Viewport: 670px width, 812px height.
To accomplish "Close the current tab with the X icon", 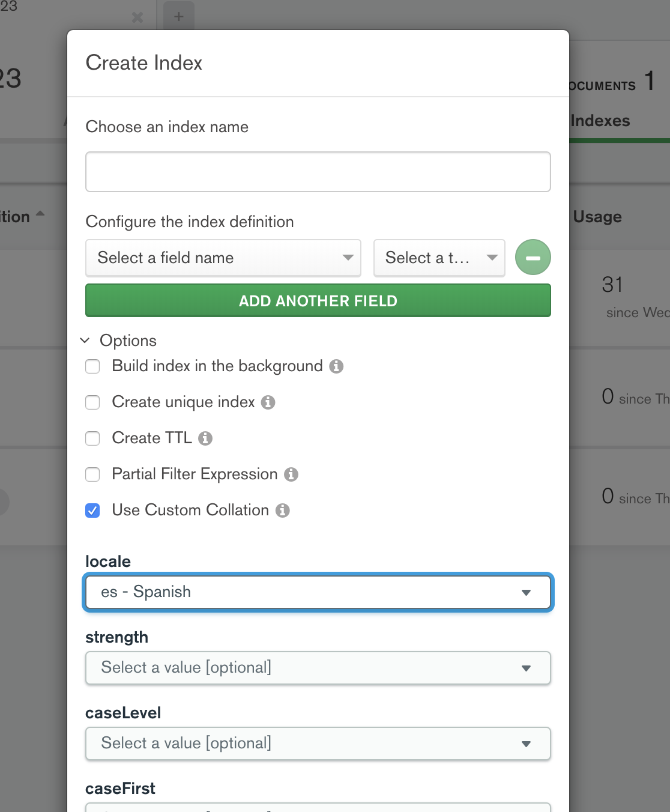I will coord(137,17).
